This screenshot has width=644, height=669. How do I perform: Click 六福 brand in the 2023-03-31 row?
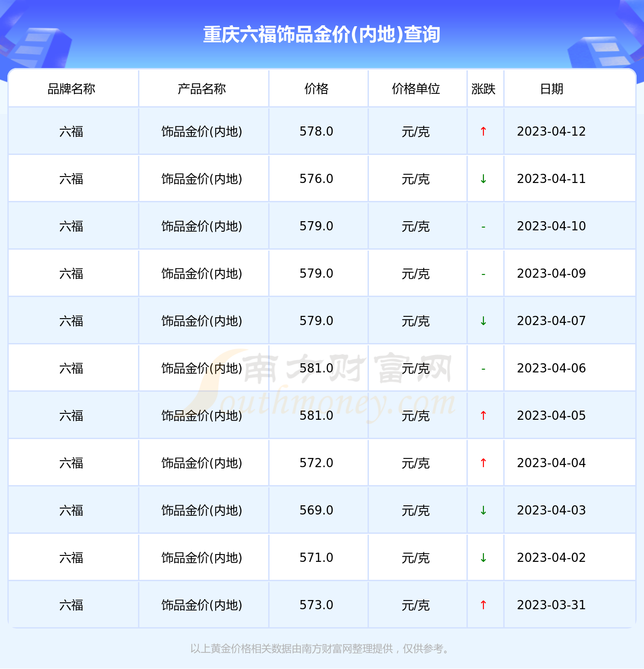pos(71,606)
